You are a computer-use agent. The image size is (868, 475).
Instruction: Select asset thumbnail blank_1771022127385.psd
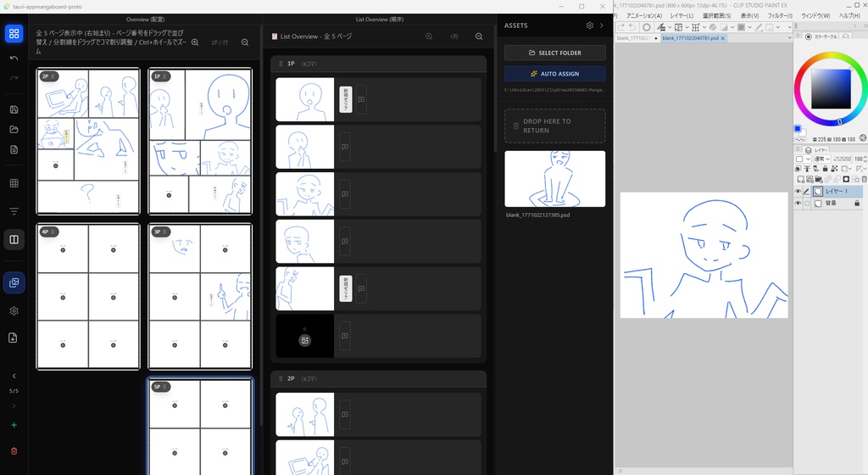[x=554, y=179]
